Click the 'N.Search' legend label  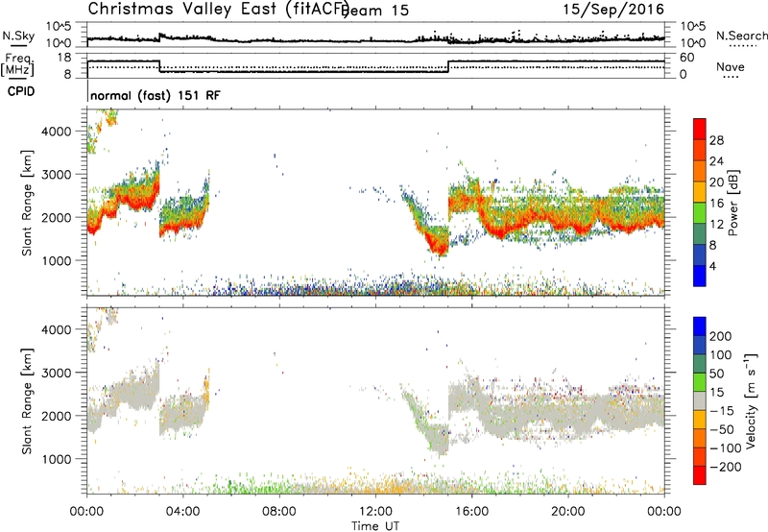(741, 36)
